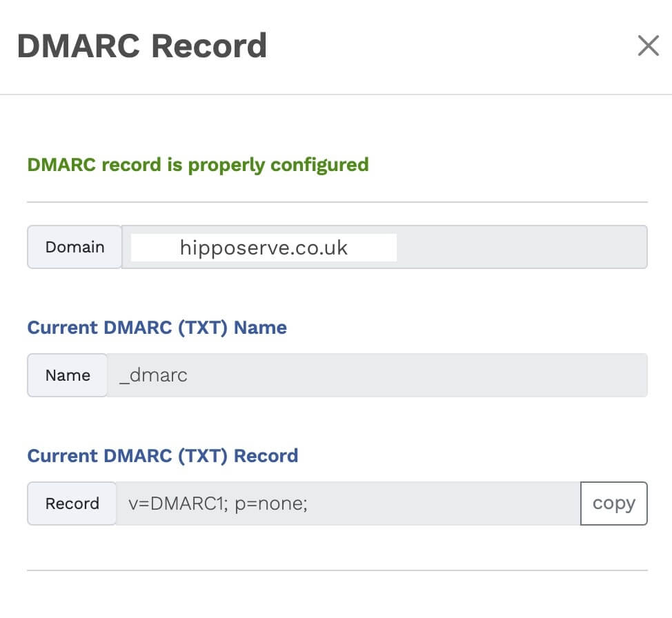This screenshot has height=618, width=672.
Task: Close the DMARC Record dialog
Action: coord(648,46)
